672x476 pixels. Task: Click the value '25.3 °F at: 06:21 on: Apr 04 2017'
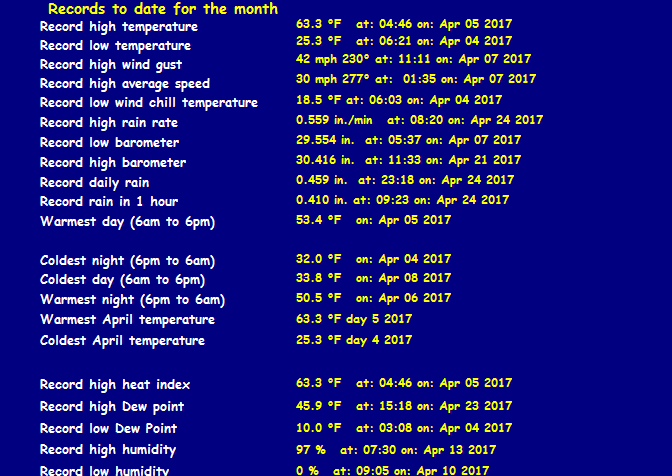coord(404,41)
